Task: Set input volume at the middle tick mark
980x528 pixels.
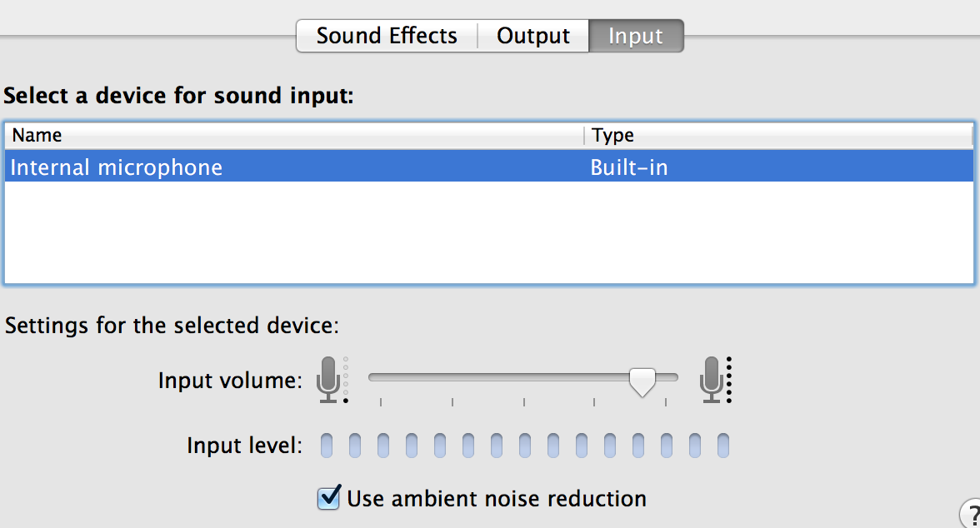Action: [x=523, y=402]
